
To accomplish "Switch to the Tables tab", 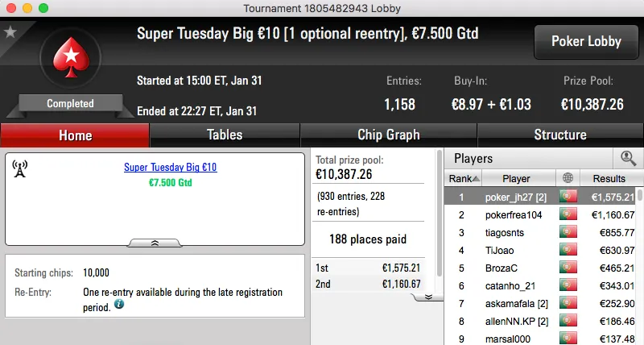I will (x=225, y=135).
